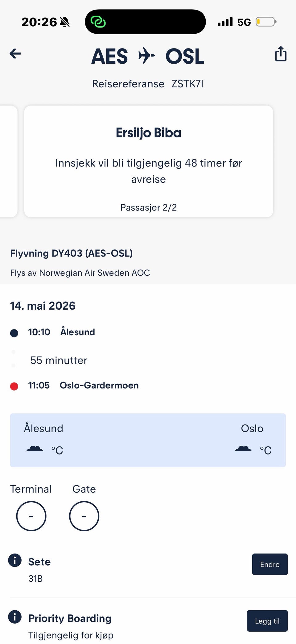296x644 pixels.
Task: Tap the booking reference ZSTK7I
Action: pos(187,84)
